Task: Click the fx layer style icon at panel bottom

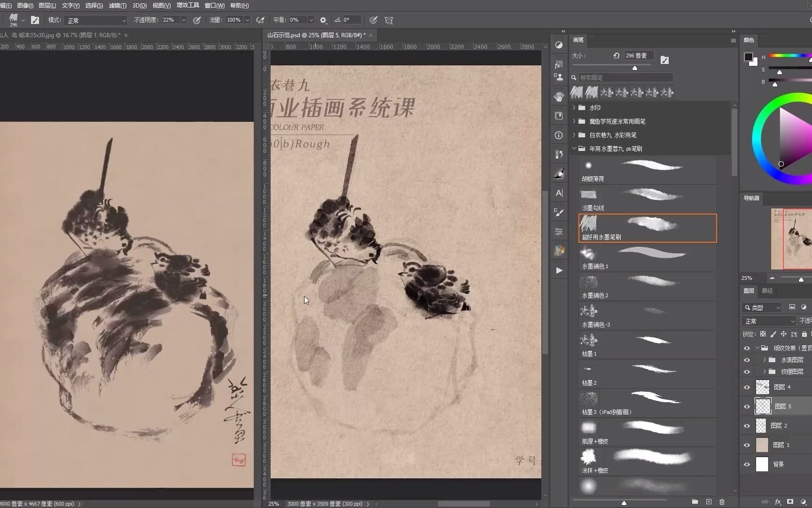Action: tap(778, 502)
